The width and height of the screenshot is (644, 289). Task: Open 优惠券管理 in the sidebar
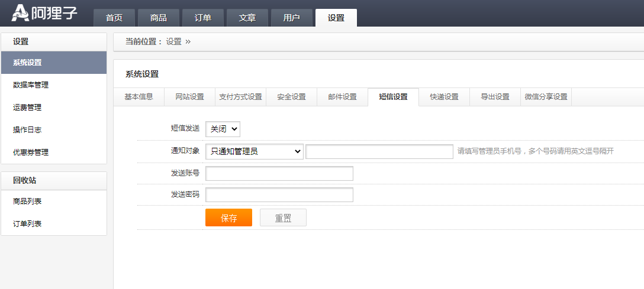point(31,152)
